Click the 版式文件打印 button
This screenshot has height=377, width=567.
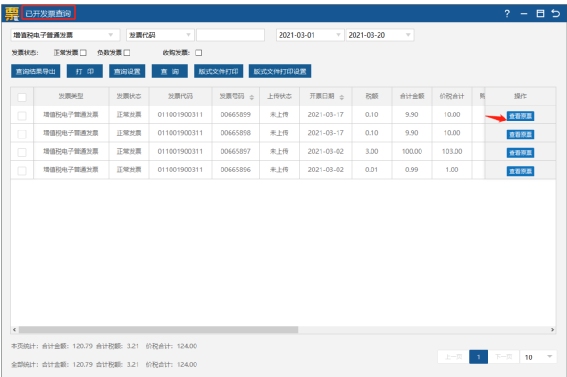[x=218, y=71]
